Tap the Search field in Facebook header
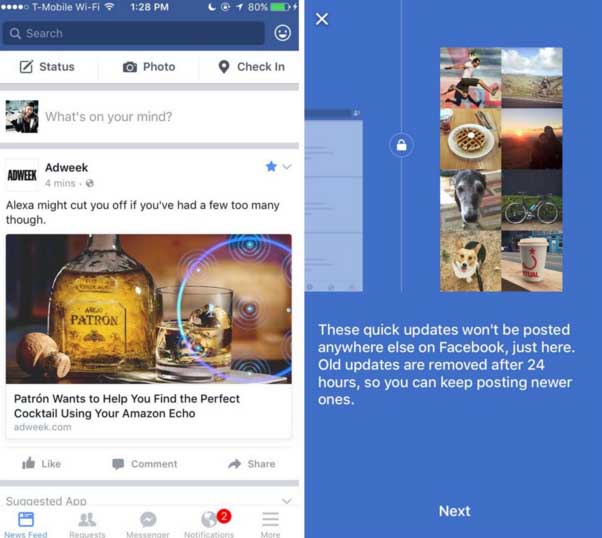Image resolution: width=602 pixels, height=538 pixels. coord(134,33)
